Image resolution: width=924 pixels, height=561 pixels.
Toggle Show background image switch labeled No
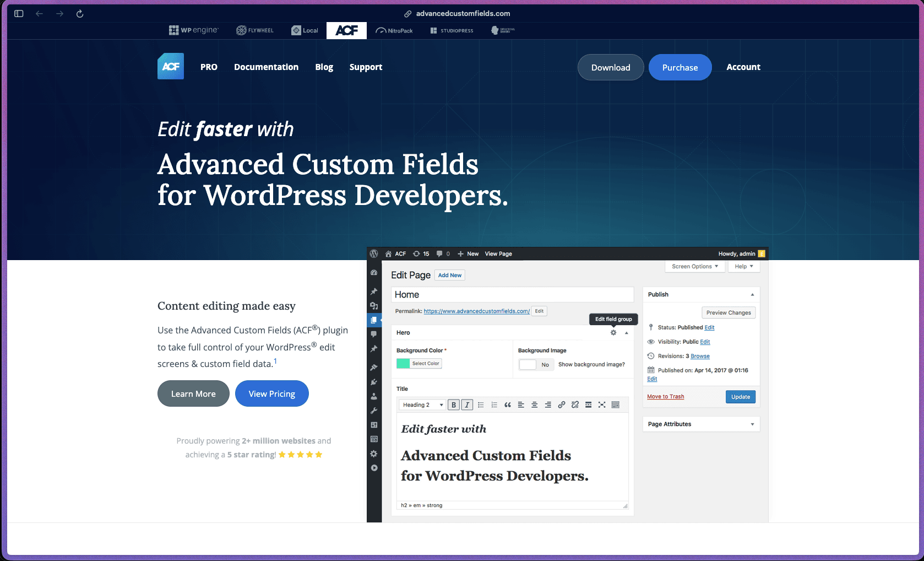pyautogui.click(x=536, y=364)
